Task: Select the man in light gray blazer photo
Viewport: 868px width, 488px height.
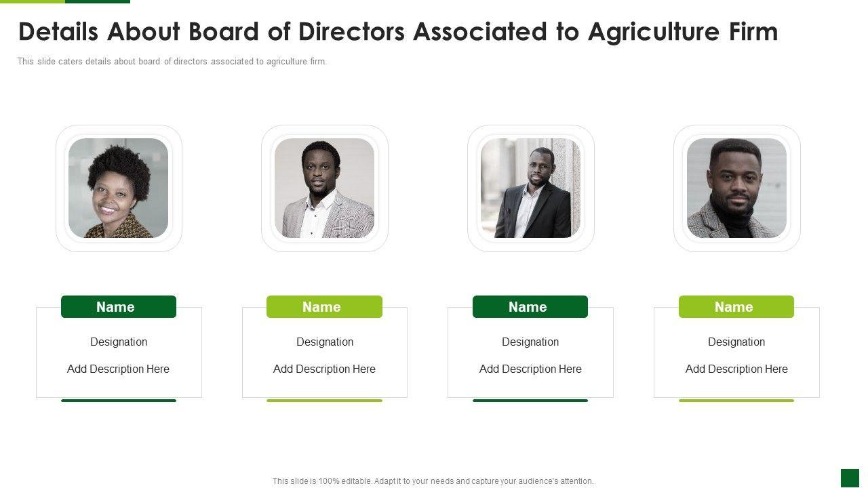Action: tap(324, 188)
